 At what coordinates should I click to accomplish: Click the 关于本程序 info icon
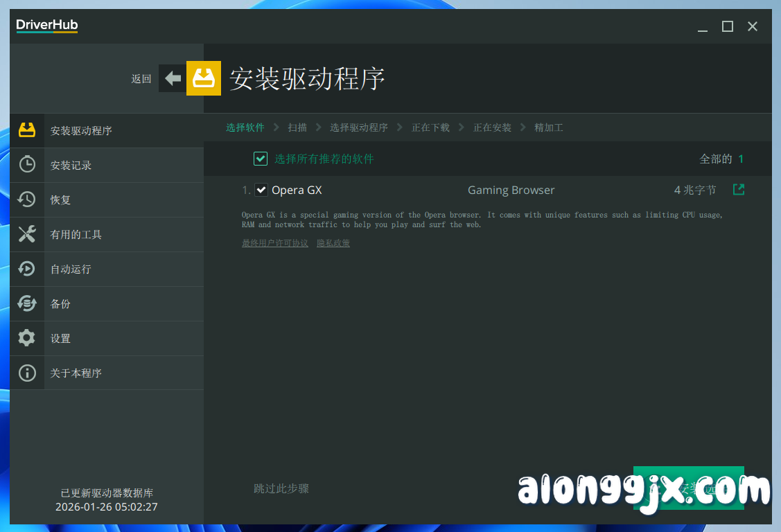click(27, 373)
